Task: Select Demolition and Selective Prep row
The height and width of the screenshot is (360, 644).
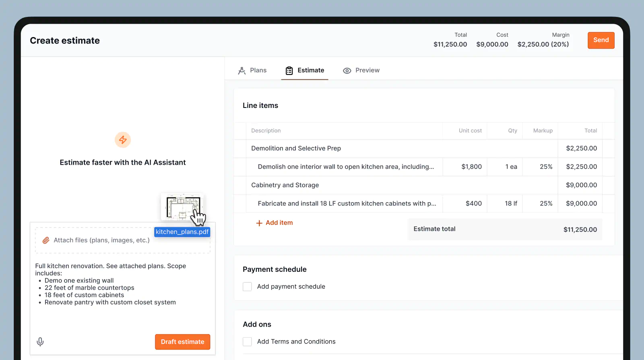Action: coord(424,148)
